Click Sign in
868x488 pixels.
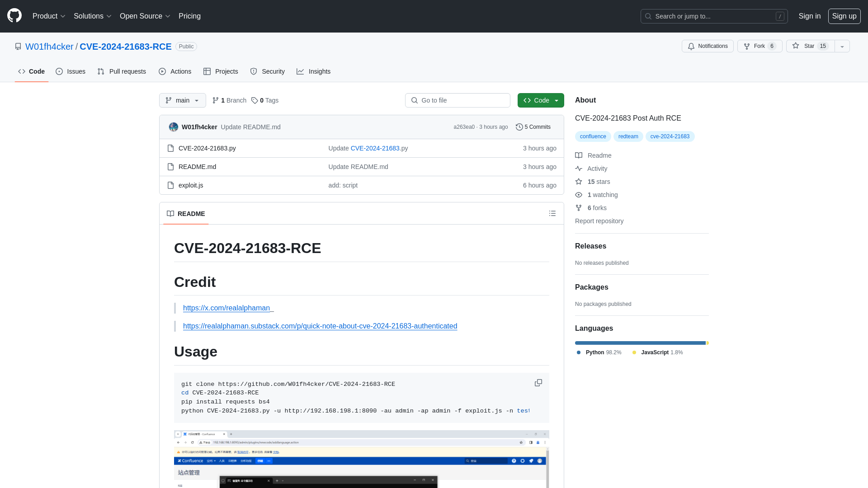(x=810, y=16)
